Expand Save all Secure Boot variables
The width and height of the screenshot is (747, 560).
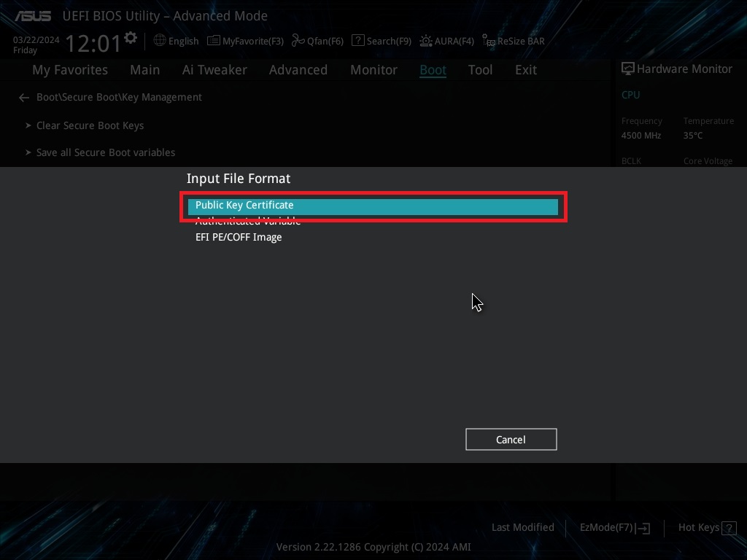point(105,152)
